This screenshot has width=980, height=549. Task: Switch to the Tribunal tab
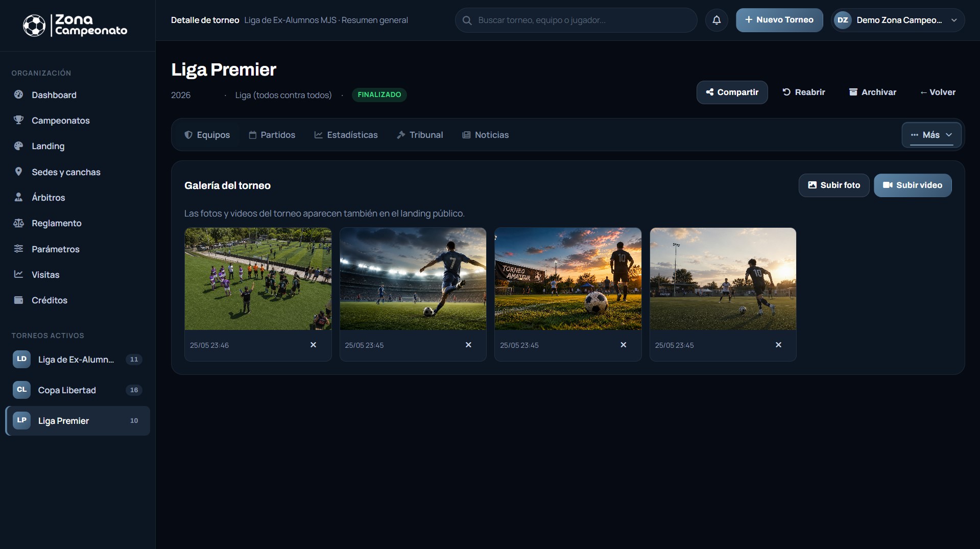pos(420,135)
